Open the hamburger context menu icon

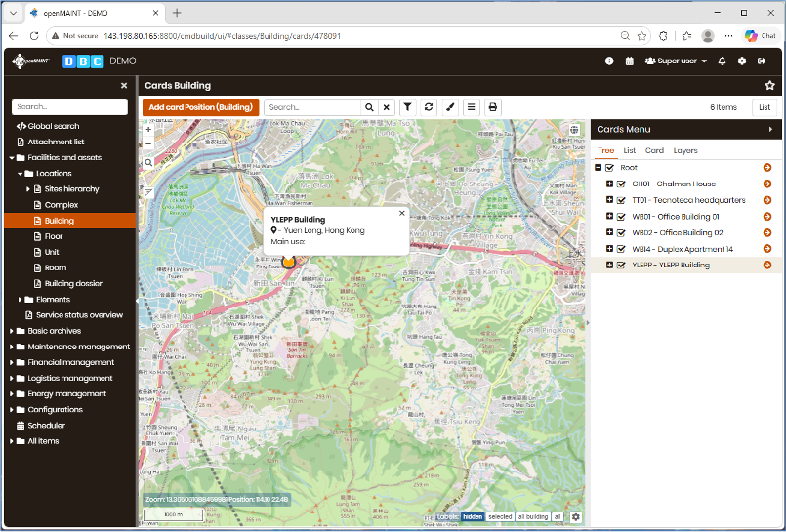[472, 107]
